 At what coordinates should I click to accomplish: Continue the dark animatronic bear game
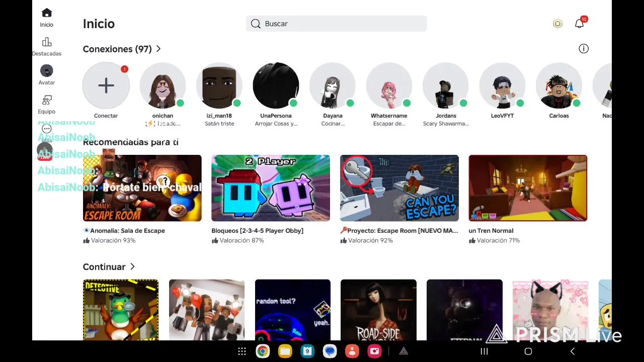pos(464,310)
